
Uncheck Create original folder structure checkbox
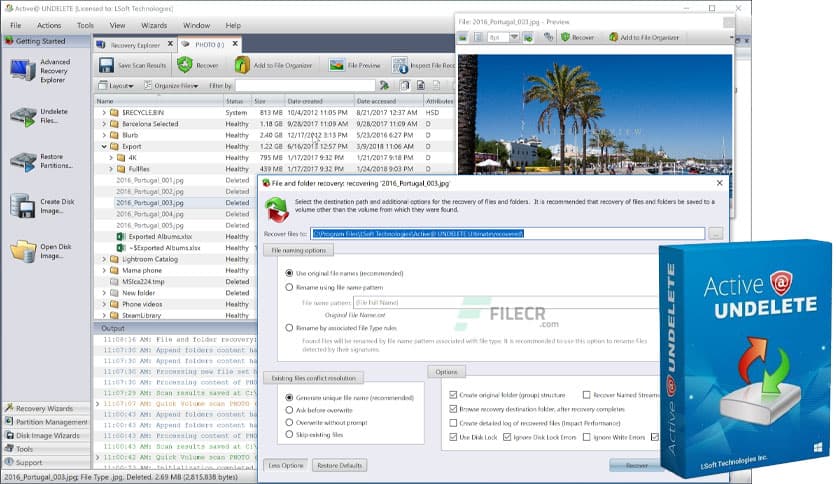(x=455, y=395)
